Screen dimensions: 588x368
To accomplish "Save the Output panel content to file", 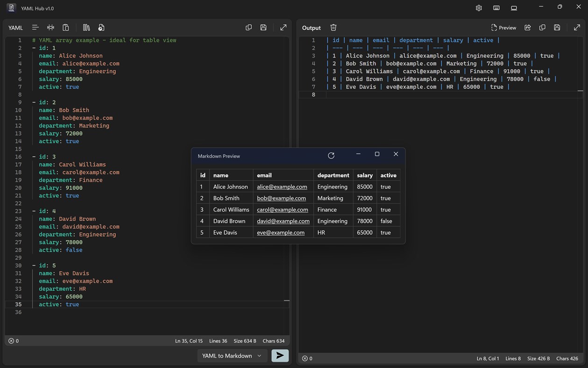I will tap(557, 28).
